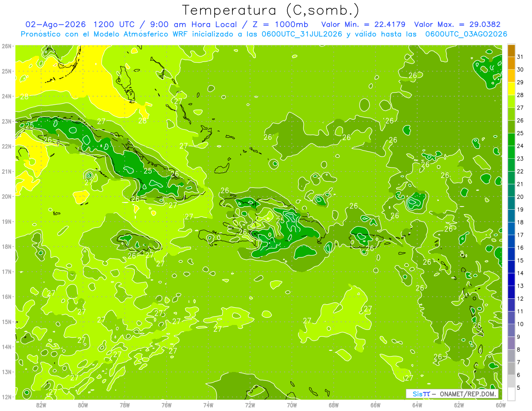Click the dark green legend band between 23 and 24

tap(512, 152)
